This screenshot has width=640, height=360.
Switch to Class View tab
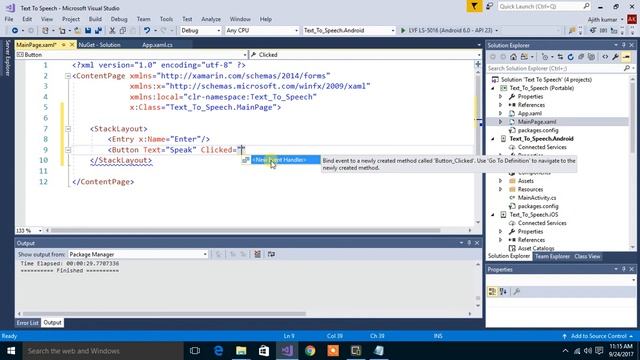(x=587, y=256)
